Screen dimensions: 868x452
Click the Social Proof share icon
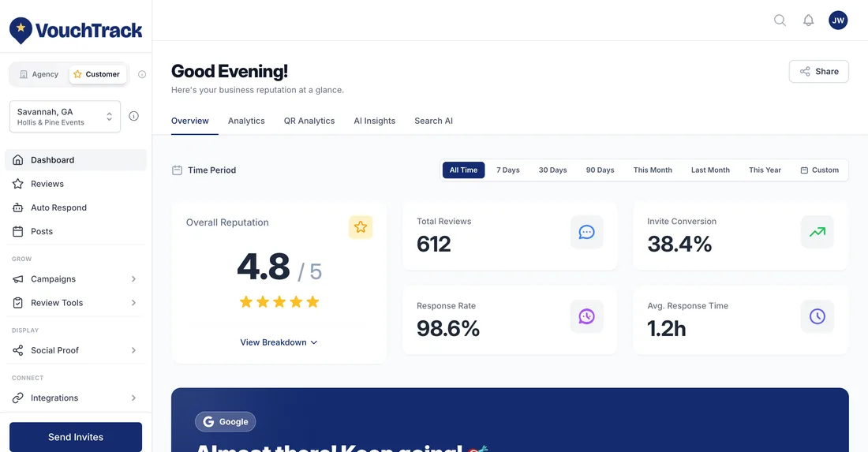[x=17, y=350]
